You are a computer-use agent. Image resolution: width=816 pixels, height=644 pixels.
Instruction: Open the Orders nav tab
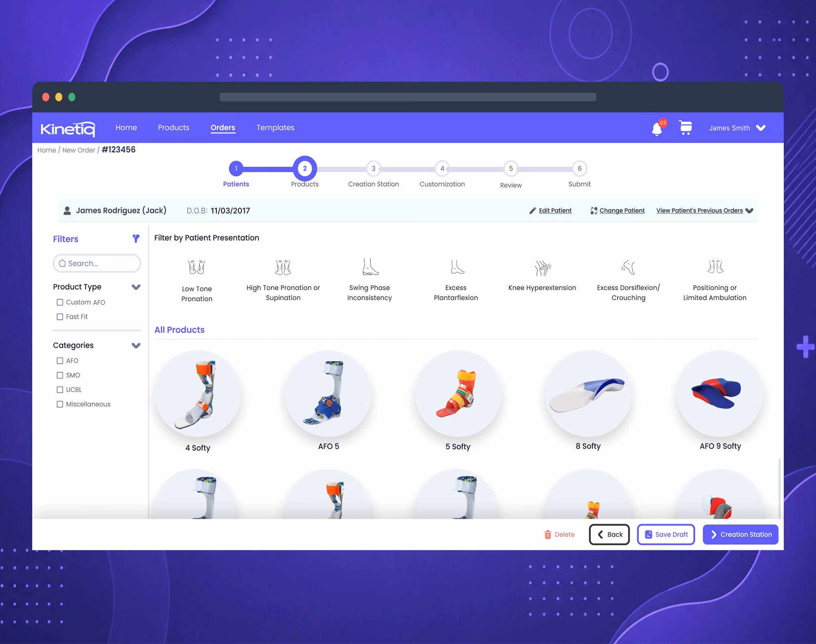[x=223, y=128]
